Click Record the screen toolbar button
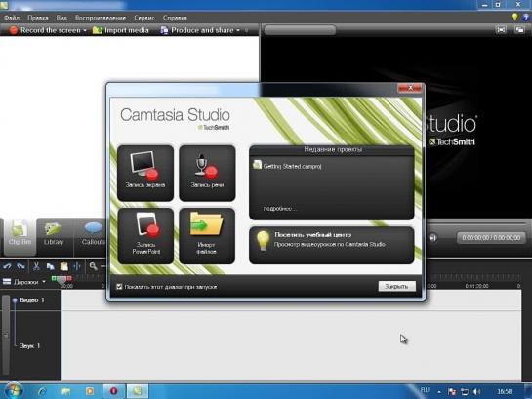 pyautogui.click(x=45, y=30)
